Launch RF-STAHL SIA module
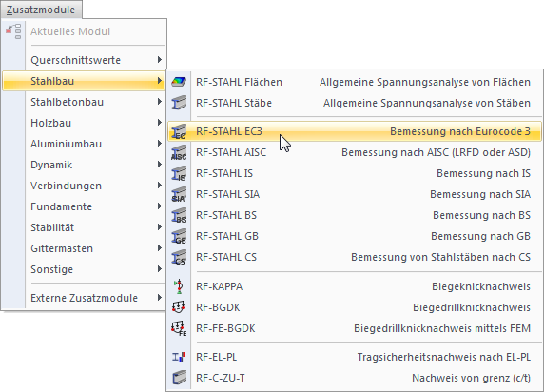Viewport: 544px width, 392px height. 355,194
